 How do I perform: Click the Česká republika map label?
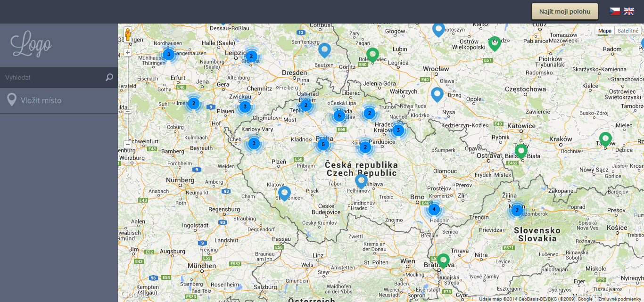pyautogui.click(x=362, y=165)
